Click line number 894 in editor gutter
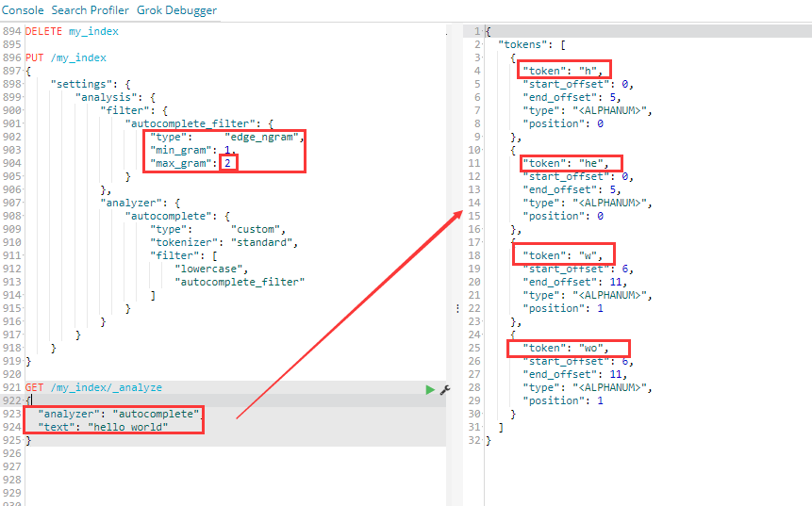 coord(11,31)
